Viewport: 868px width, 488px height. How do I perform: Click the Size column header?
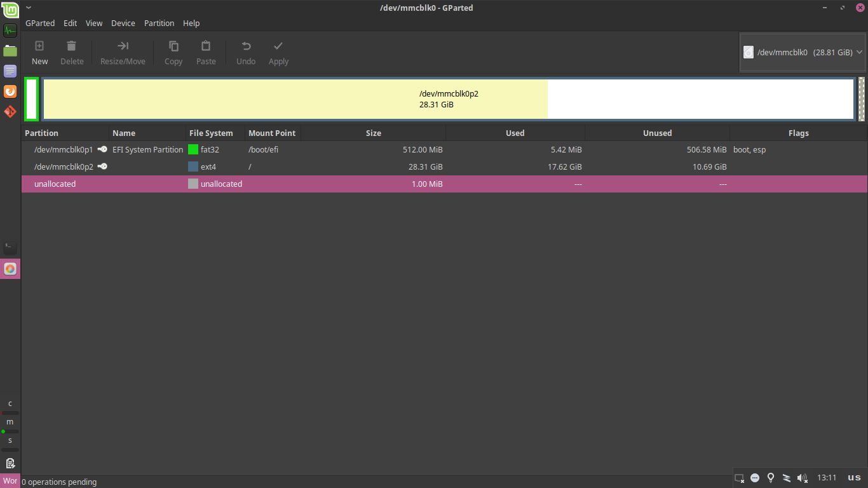pos(374,133)
